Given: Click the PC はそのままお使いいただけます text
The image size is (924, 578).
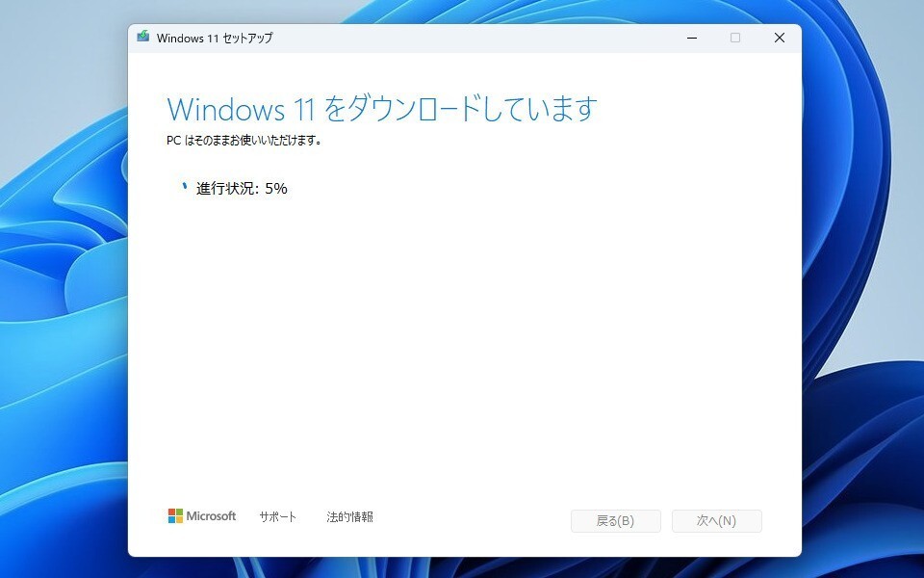Looking at the screenshot, I should pyautogui.click(x=244, y=141).
